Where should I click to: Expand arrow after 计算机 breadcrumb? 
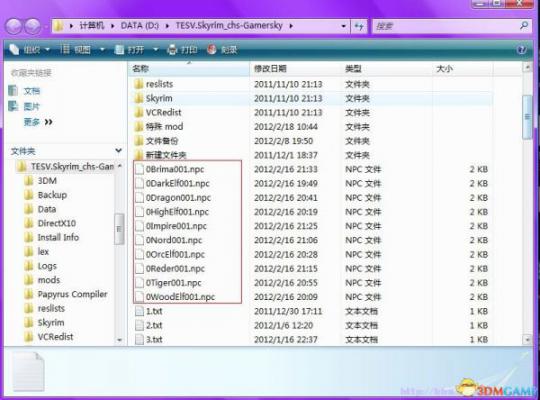coord(112,26)
